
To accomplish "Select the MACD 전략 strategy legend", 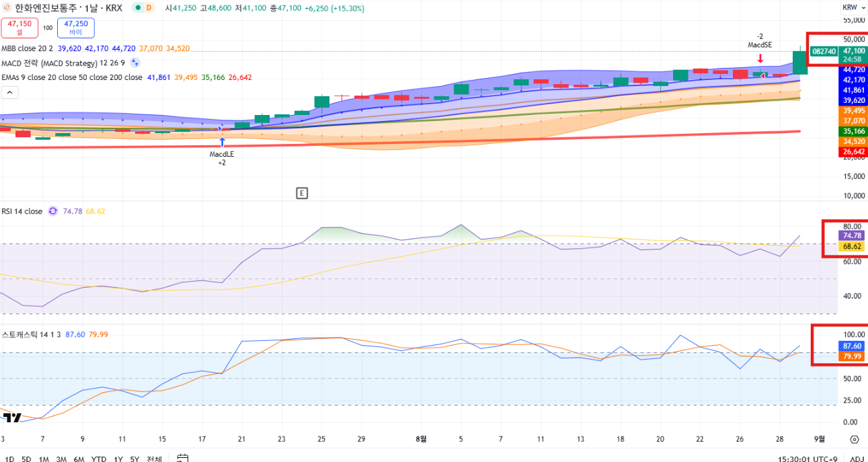I will 63,63.
